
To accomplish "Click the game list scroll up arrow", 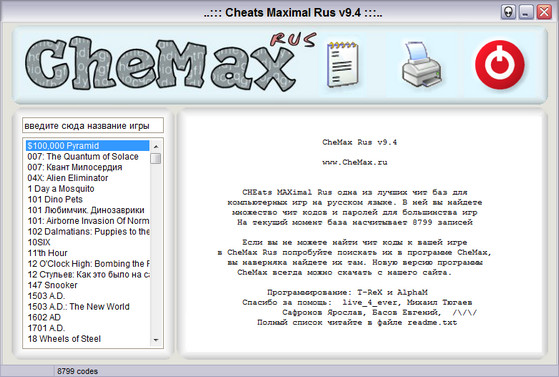I will (156, 146).
